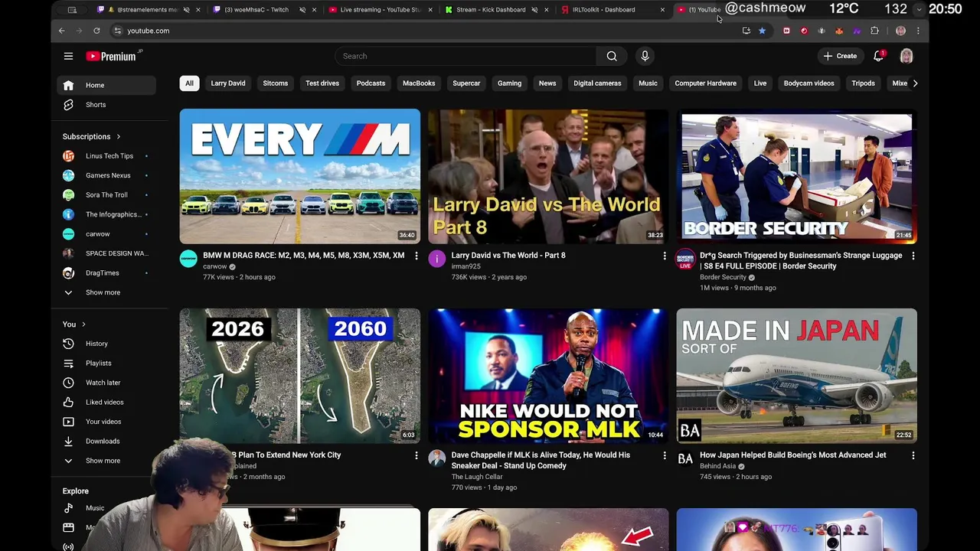The width and height of the screenshot is (980, 551).
Task: Toggle mute on the woeMhsaC Twitch tab
Action: [302, 10]
